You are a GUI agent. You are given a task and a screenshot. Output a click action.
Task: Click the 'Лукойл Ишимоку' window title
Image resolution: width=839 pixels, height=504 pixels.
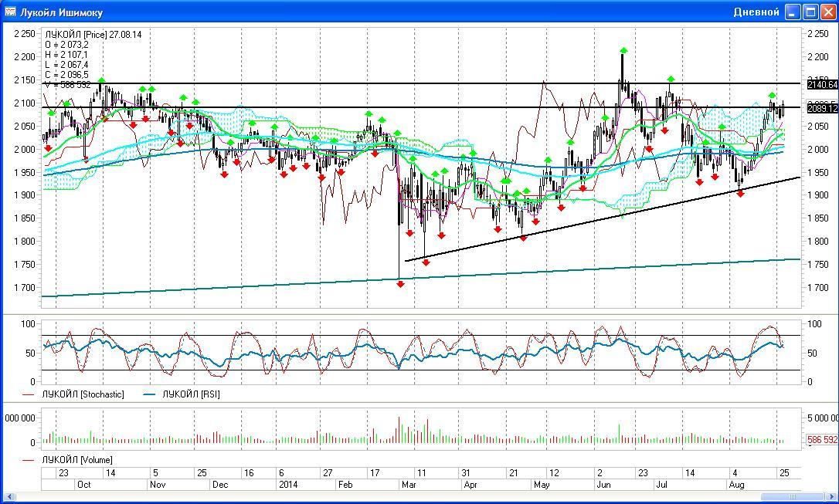point(62,12)
